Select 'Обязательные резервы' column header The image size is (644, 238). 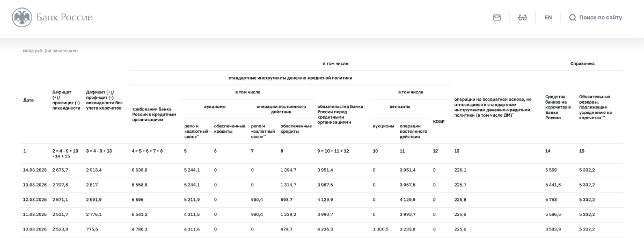(595, 107)
